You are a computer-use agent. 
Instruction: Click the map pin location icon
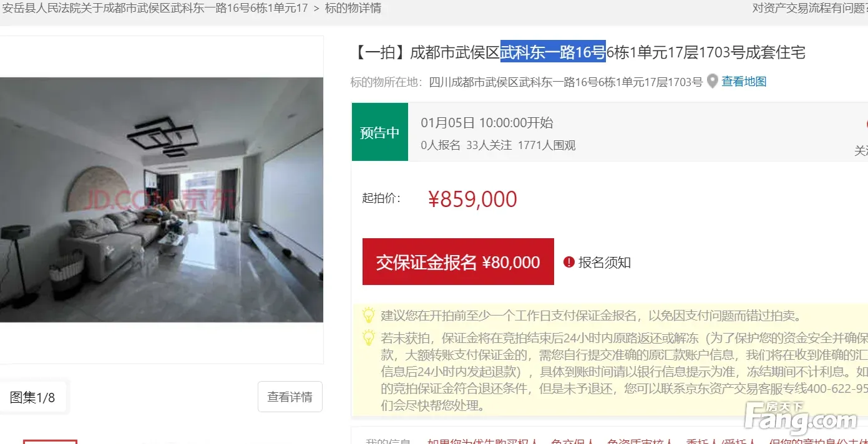coord(713,82)
